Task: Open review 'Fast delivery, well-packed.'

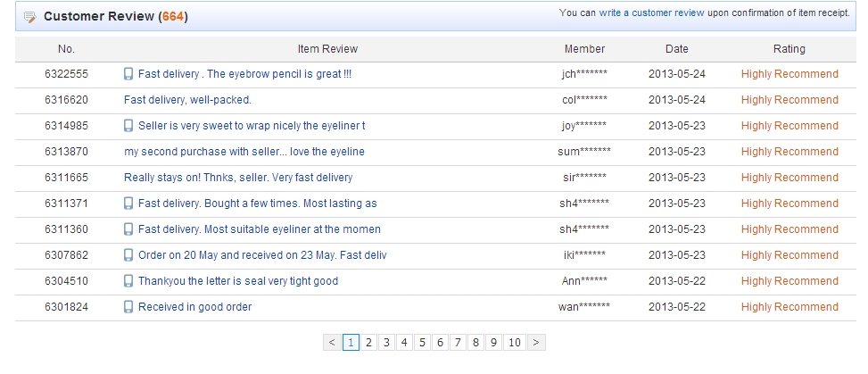Action: click(187, 100)
